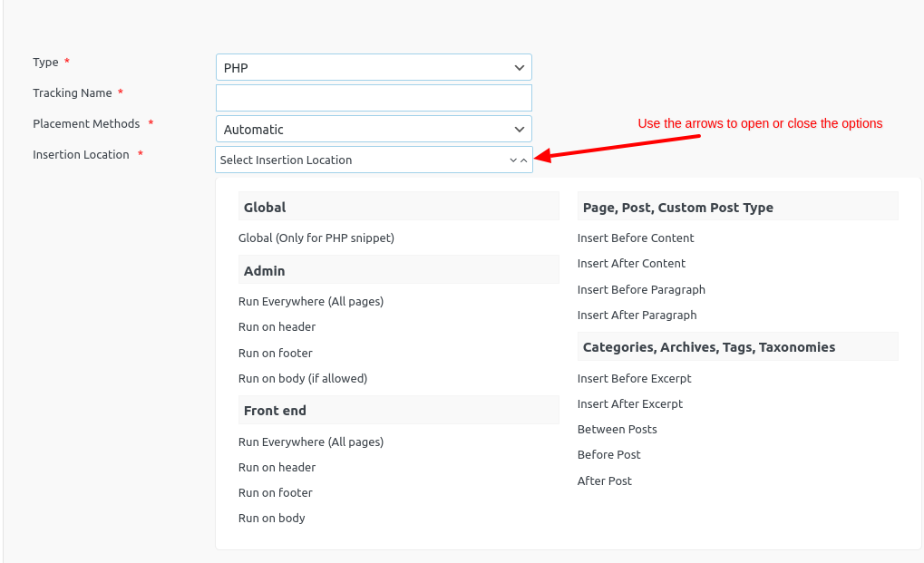Open the Type dropdown arrow

click(x=519, y=67)
